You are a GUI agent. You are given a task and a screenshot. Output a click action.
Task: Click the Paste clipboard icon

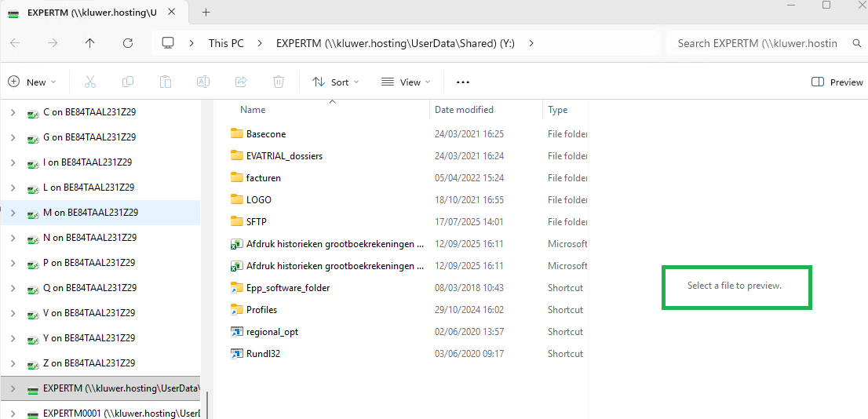tap(165, 82)
